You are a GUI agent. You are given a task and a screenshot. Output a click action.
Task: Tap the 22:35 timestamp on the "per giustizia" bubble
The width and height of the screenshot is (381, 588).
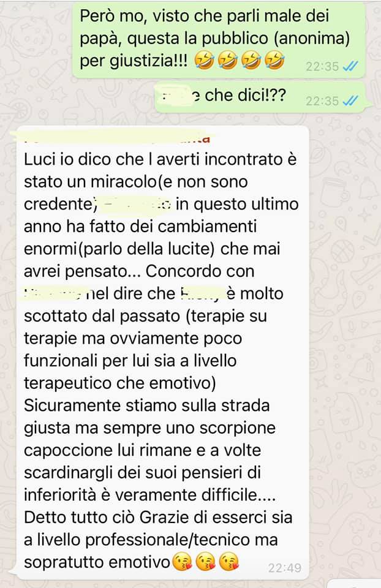click(322, 66)
